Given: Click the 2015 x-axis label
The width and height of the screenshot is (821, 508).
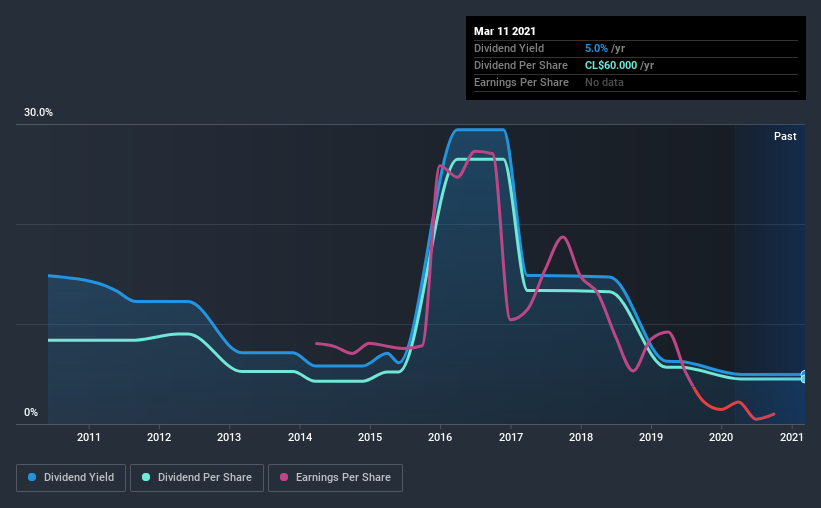Looking at the screenshot, I should (370, 437).
